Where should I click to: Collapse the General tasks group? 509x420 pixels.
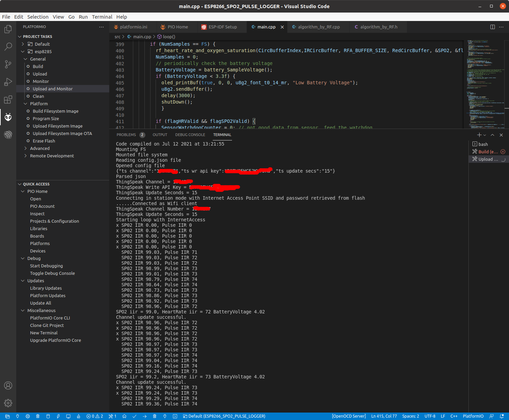(26, 59)
